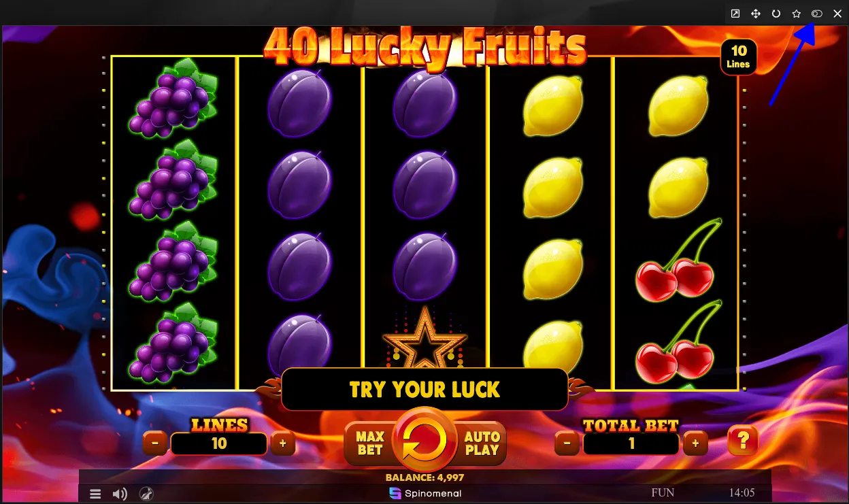Viewport: 849px width, 504px height.
Task: Add game to favorites star
Action: coord(797,14)
